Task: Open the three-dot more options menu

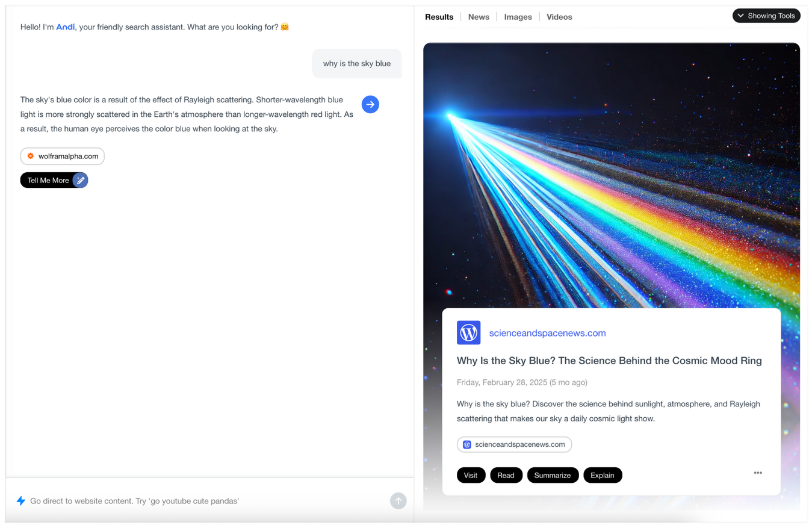Action: (757, 473)
